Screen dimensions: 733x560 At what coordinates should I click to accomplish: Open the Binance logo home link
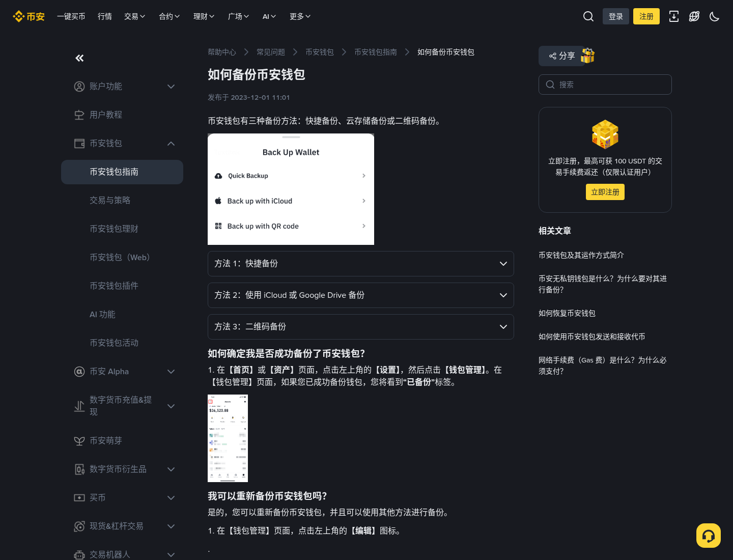(29, 16)
